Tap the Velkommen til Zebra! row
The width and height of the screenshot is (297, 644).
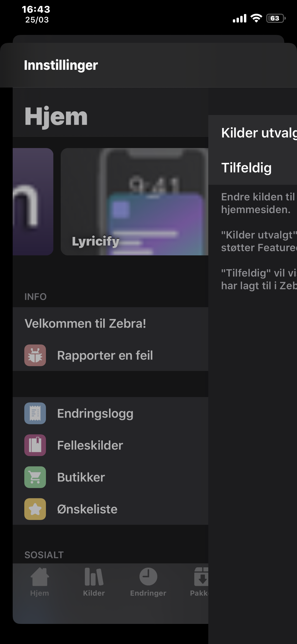110,323
